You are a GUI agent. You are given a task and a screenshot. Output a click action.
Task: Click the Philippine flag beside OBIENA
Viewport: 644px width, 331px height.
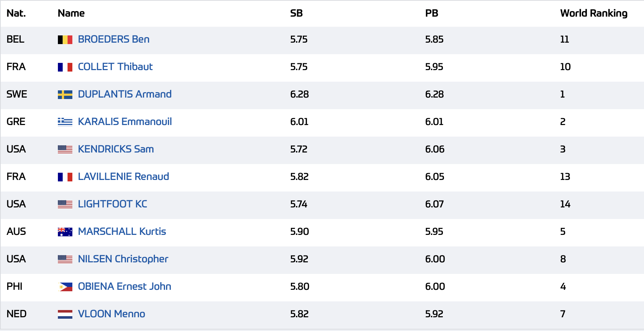pos(65,287)
